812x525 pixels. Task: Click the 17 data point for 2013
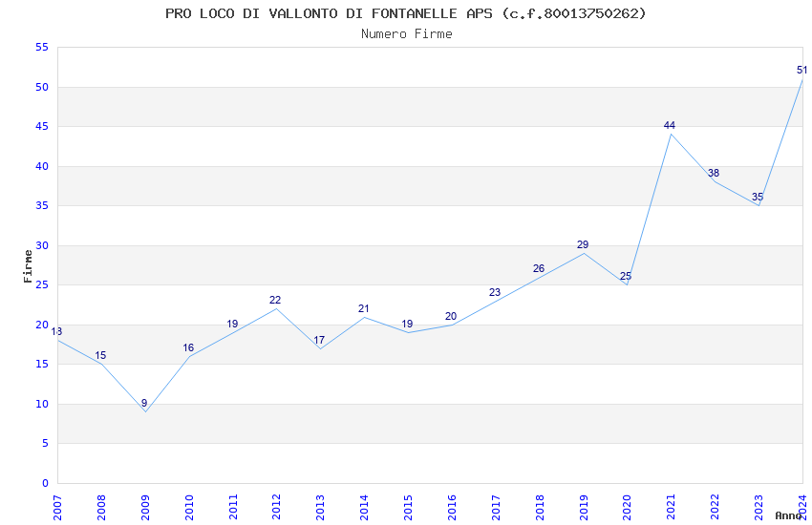pos(319,340)
